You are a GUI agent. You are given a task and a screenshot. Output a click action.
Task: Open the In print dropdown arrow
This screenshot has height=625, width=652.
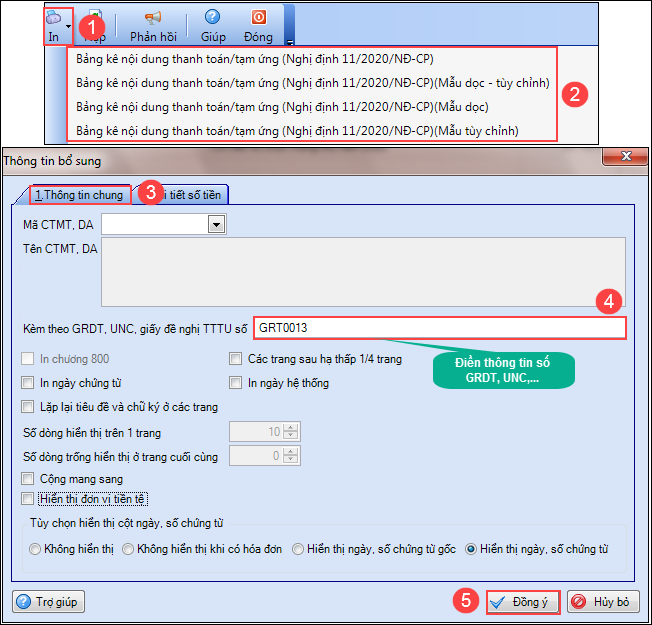pyautogui.click(x=69, y=27)
